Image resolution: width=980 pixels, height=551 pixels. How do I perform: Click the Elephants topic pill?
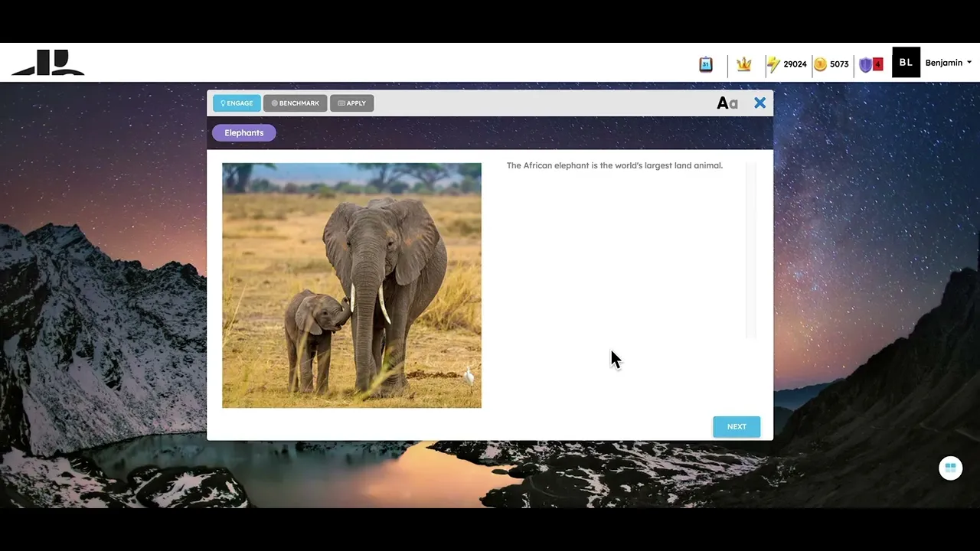243,133
